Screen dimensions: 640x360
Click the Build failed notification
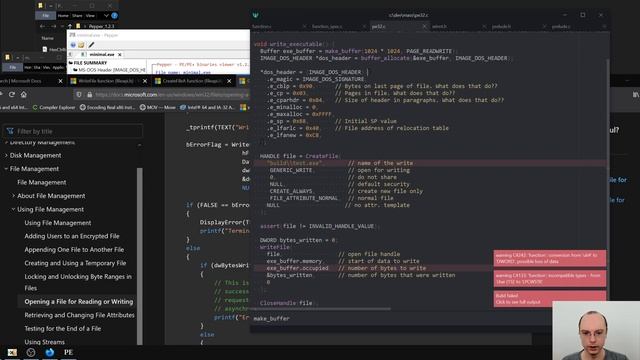pos(550,298)
